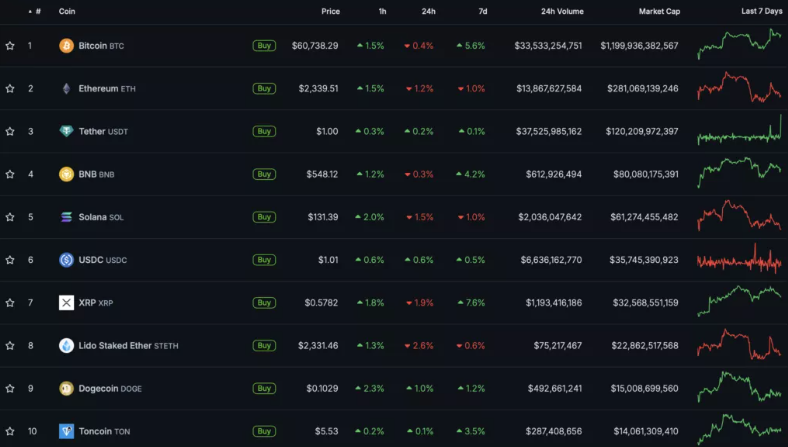Click Tether 24h volume $37,525,985,162
The image size is (788, 447).
(549, 131)
